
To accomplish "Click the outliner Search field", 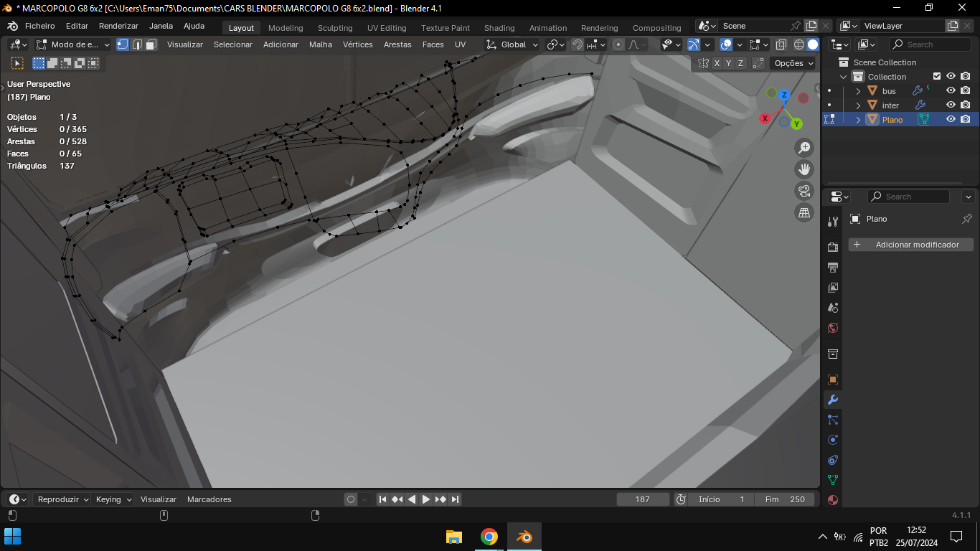I will pyautogui.click(x=930, y=44).
